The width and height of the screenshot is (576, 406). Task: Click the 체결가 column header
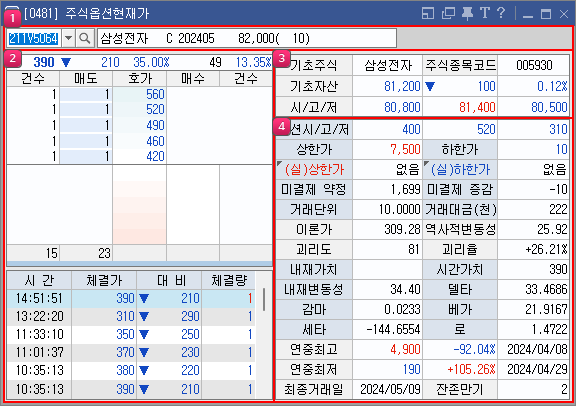[x=104, y=281]
